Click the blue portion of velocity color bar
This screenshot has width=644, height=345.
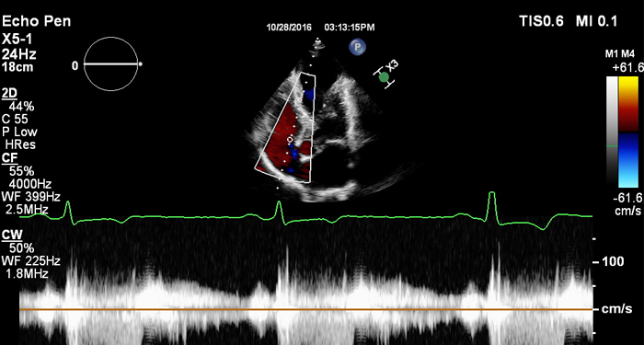(x=628, y=160)
